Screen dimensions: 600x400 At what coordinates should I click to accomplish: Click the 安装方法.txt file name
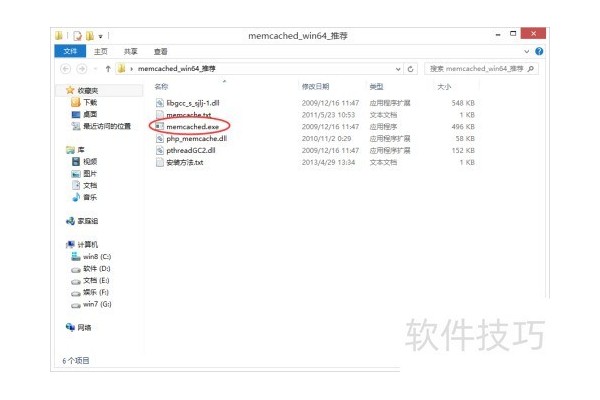pyautogui.click(x=184, y=162)
